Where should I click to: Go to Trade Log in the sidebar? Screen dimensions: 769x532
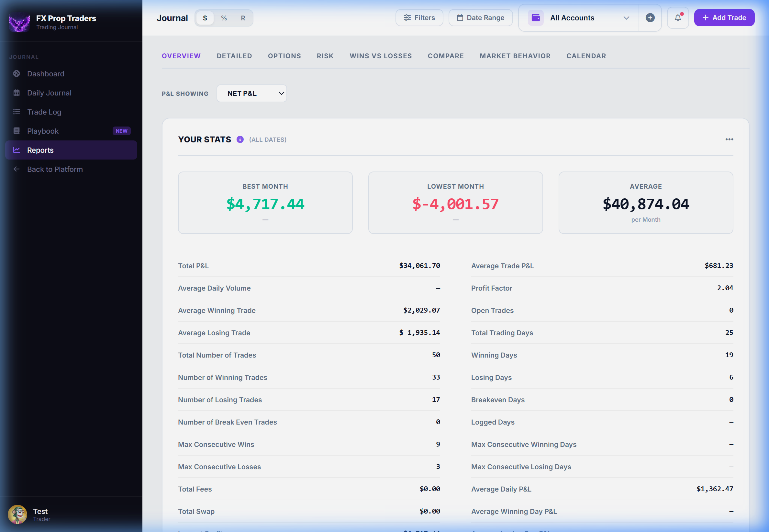71,112
